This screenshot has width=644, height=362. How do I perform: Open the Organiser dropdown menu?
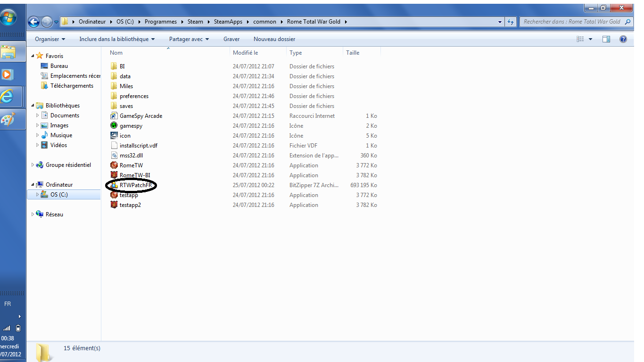[50, 39]
